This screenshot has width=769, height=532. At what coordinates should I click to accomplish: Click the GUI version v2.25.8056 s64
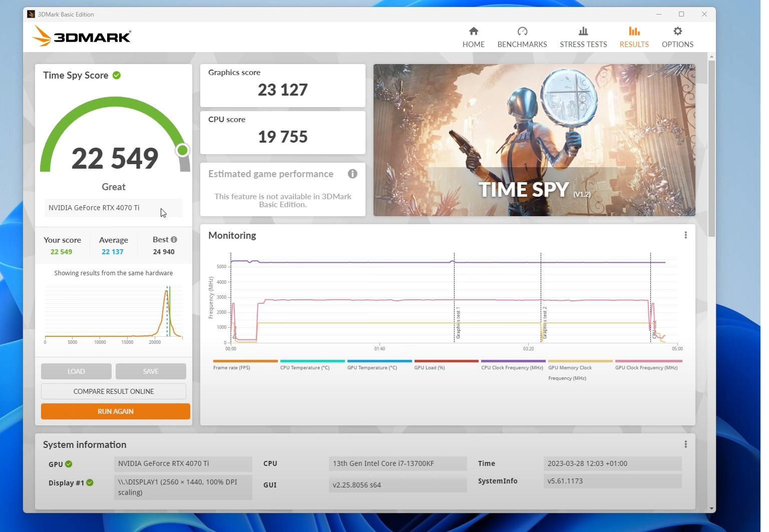(x=398, y=485)
